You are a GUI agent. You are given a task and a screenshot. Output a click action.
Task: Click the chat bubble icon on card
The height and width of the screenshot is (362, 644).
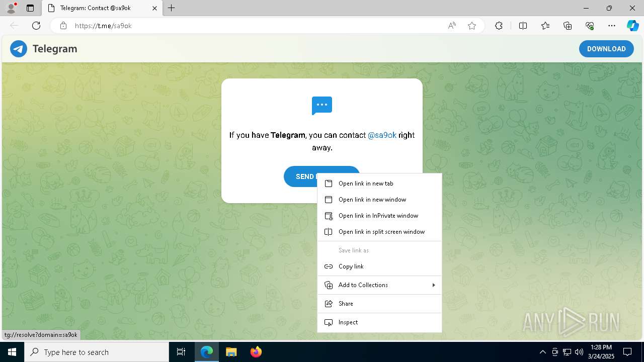pyautogui.click(x=322, y=106)
